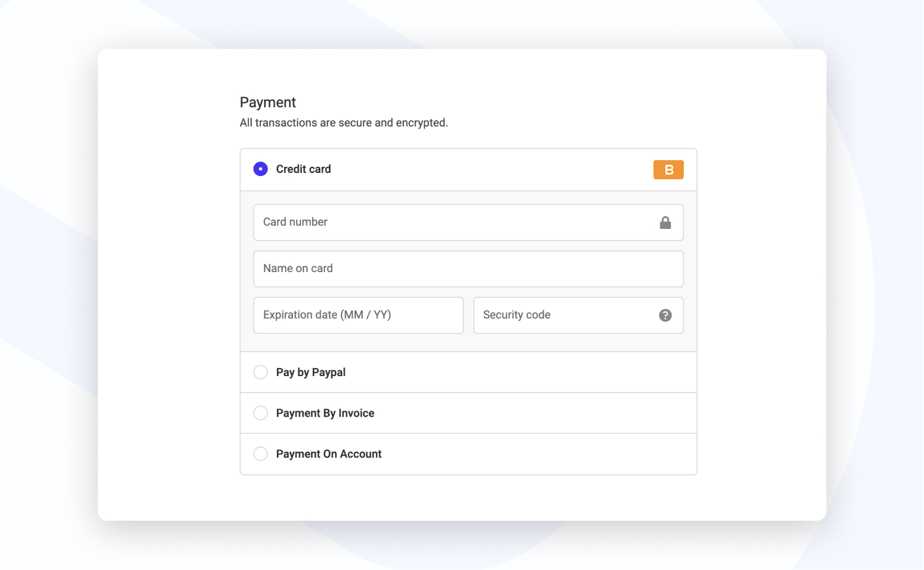Focus the Name on card field

[468, 268]
